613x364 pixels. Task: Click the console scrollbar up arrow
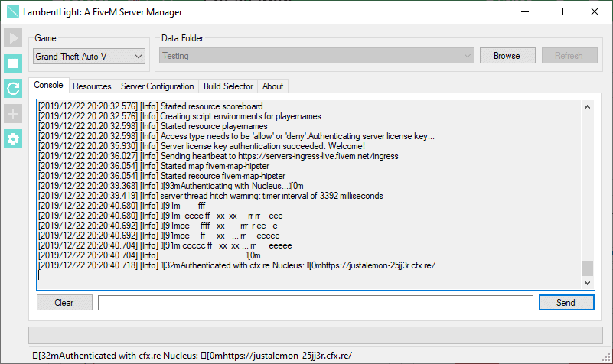point(587,107)
